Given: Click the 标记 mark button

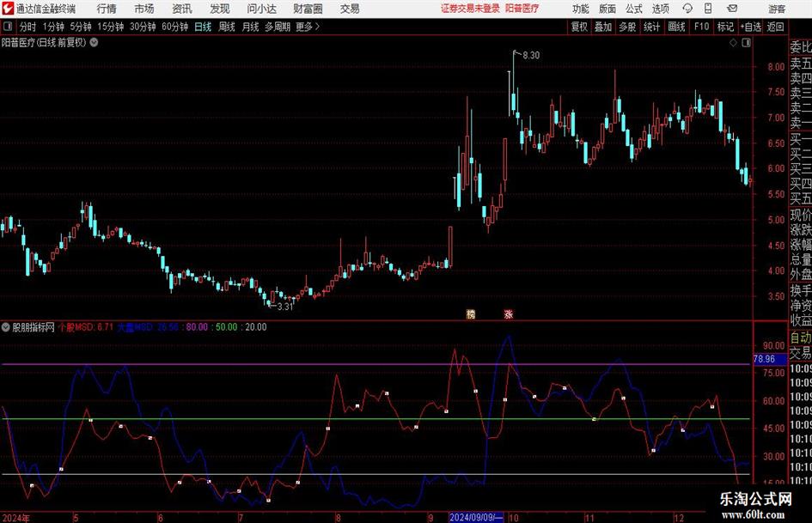Looking at the screenshot, I should 725,27.
